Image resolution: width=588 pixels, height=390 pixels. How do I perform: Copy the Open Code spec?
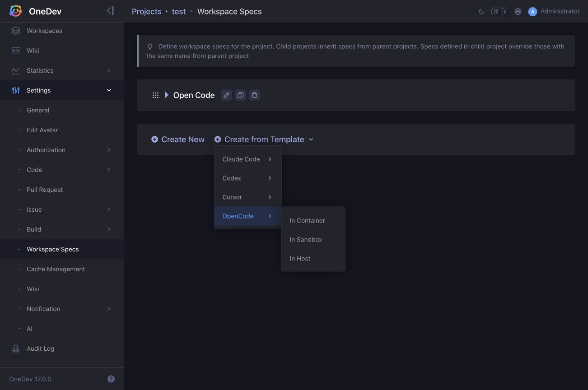[240, 95]
